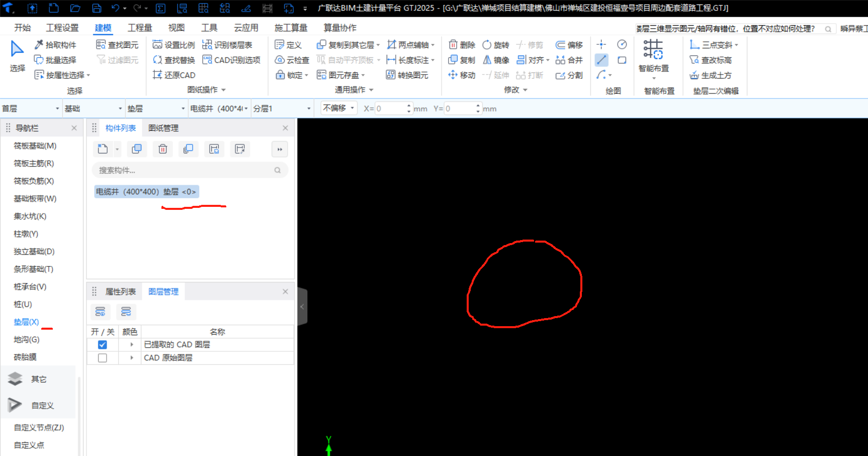Open the 基础 category dropdown
Screen dimensions: 868x456
pos(93,109)
